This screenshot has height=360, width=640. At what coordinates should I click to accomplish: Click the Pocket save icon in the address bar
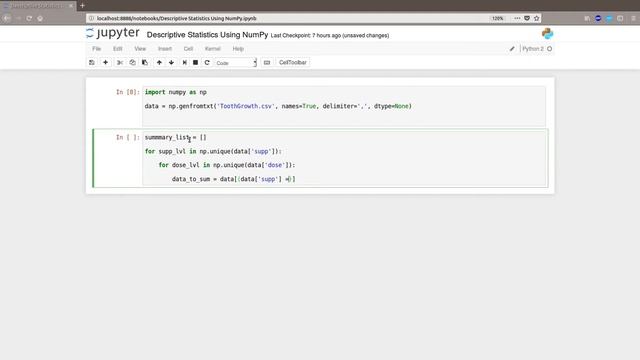click(527, 18)
